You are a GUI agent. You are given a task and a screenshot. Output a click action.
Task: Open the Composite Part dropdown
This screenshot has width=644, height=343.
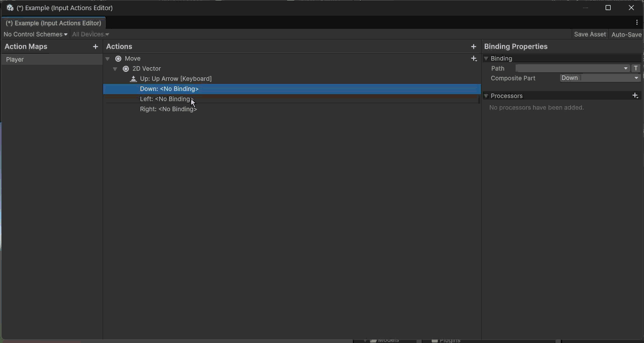pyautogui.click(x=600, y=78)
